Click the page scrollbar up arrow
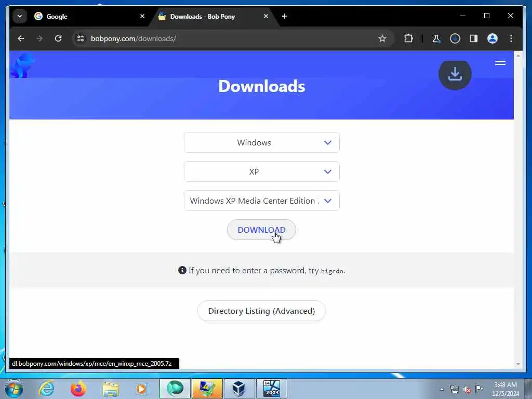Screen dimensions: 532x399 pos(518,55)
